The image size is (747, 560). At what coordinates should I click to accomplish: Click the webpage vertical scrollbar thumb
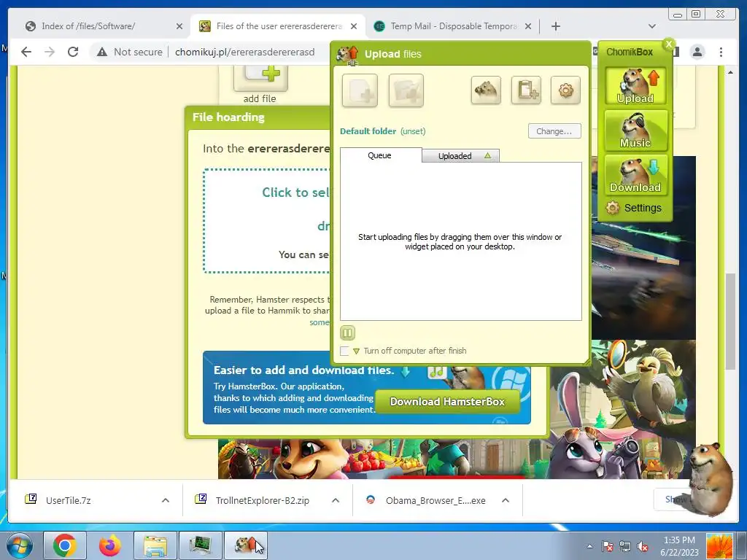[730, 322]
